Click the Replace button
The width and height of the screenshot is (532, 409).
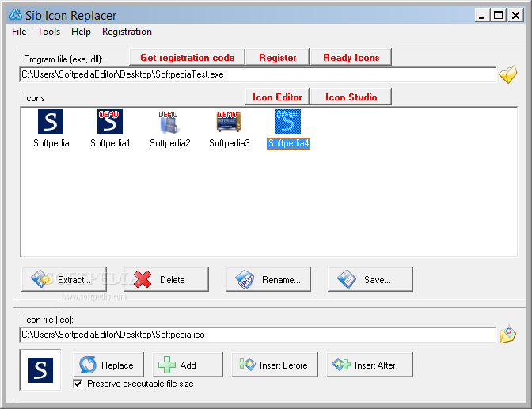pyautogui.click(x=108, y=365)
